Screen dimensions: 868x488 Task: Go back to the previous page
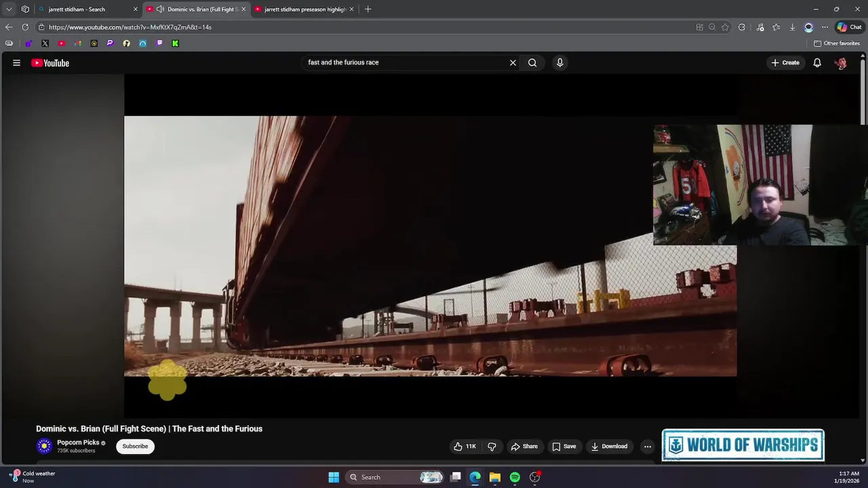click(9, 27)
